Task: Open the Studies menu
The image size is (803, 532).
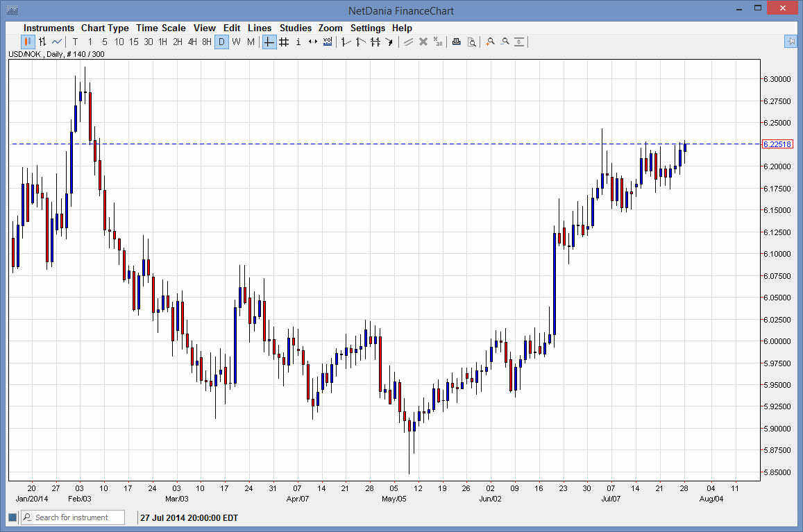Action: click(296, 28)
